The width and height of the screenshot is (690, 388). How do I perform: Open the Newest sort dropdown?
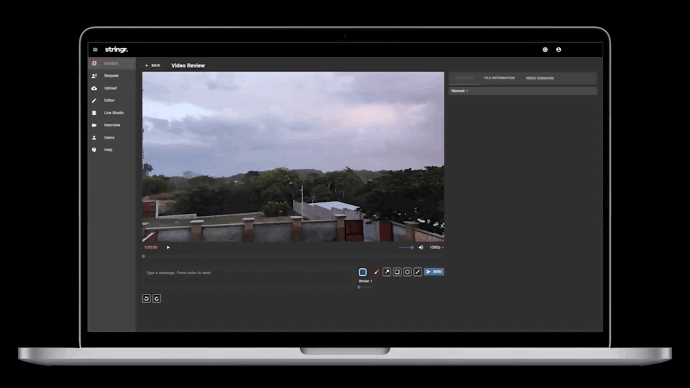pos(459,91)
